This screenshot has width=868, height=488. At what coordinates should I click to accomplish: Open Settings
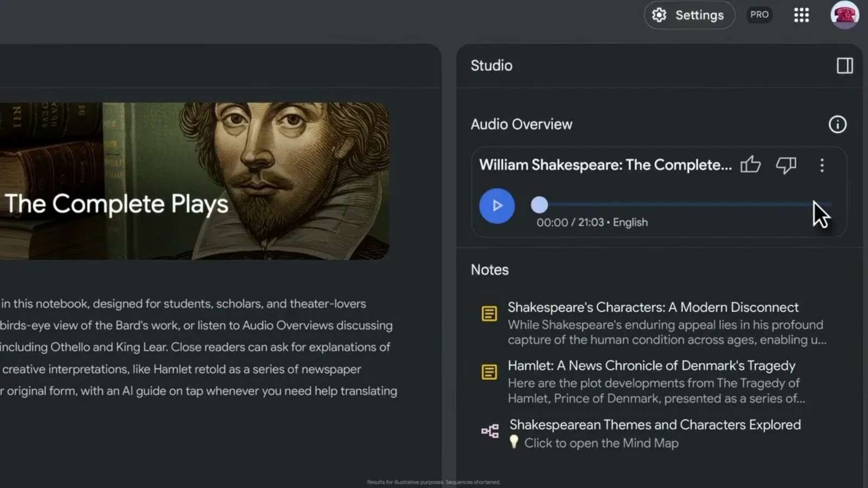click(x=689, y=15)
